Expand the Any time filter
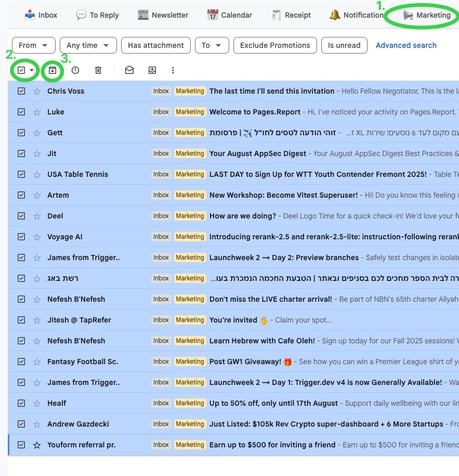This screenshot has height=476, width=459. (x=88, y=45)
